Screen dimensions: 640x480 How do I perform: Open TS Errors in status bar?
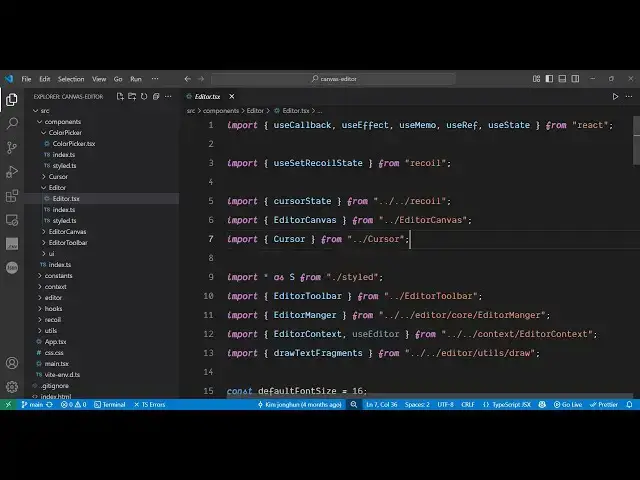pyautogui.click(x=149, y=404)
